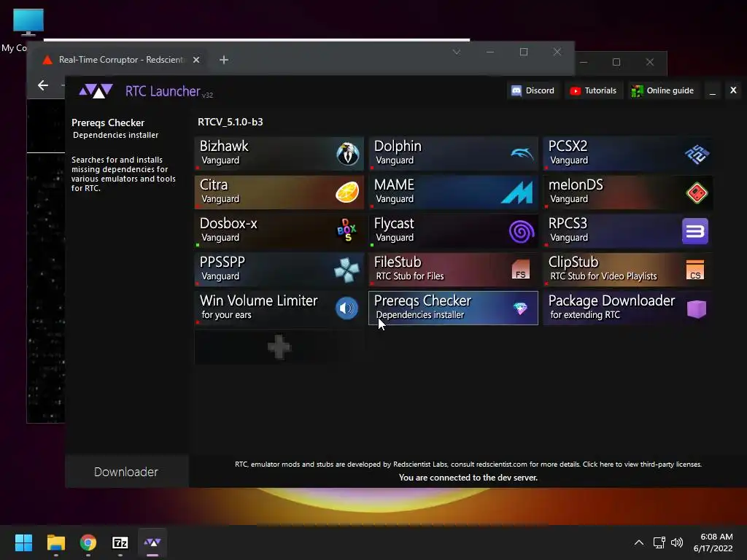Close the Real-Time Corruptor browser tab
Image resolution: width=747 pixels, height=560 pixels.
coord(196,60)
